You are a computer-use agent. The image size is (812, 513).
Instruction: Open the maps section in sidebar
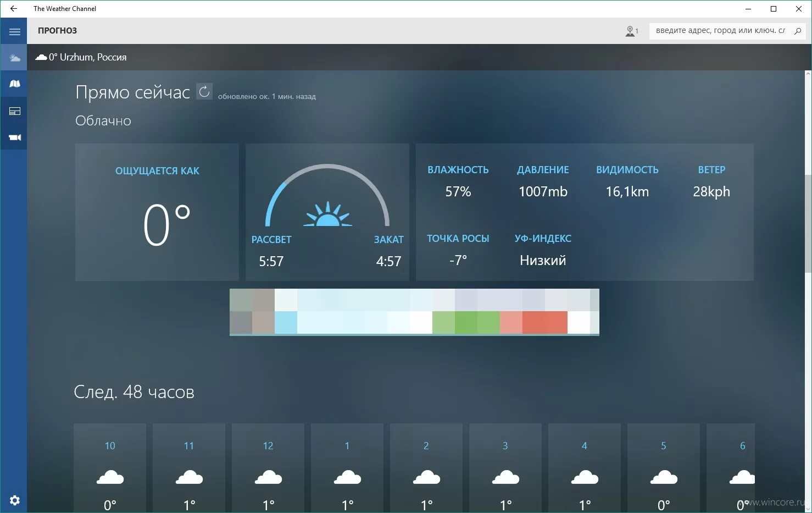14,84
